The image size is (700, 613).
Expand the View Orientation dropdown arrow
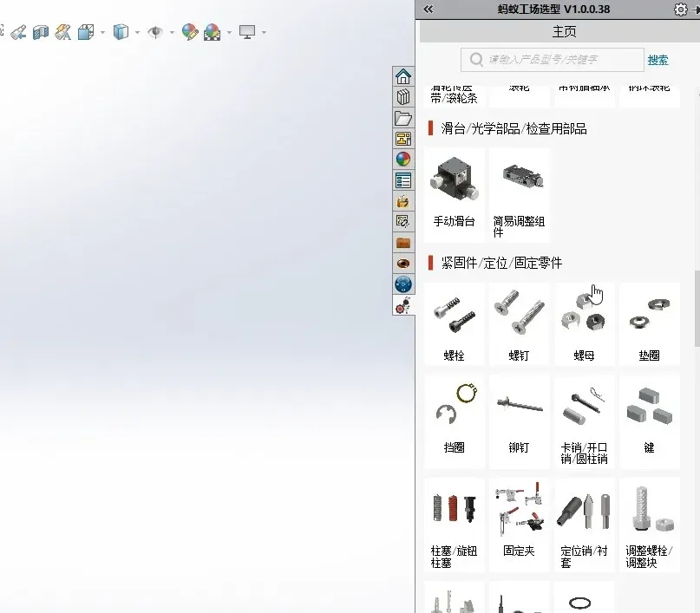click(102, 32)
